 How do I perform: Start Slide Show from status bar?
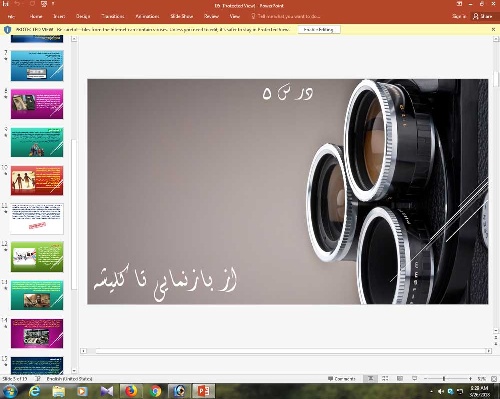(414, 378)
